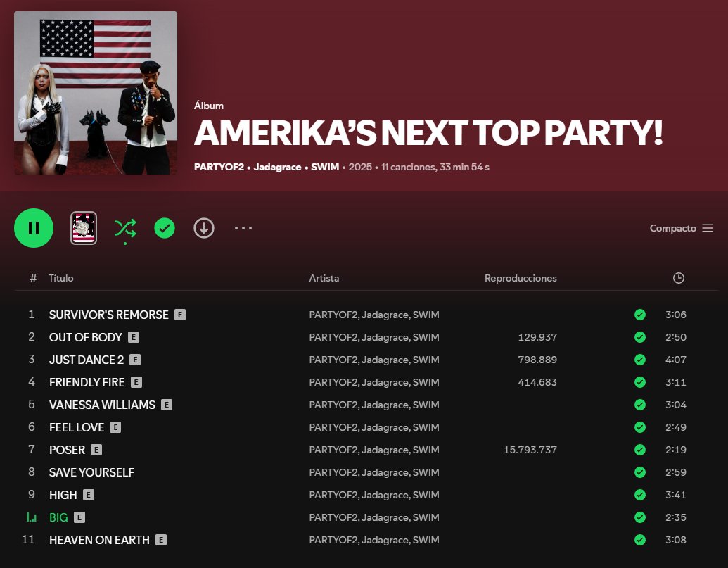The width and height of the screenshot is (728, 568).
Task: Open the Compacto view options dropdown
Action: [681, 228]
